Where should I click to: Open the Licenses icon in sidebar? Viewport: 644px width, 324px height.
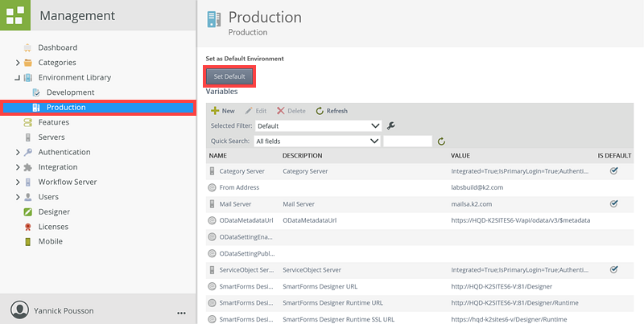[x=28, y=227]
